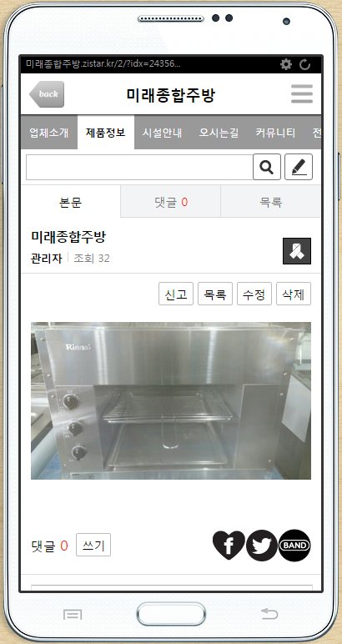Click the magnifier search icon

267,167
